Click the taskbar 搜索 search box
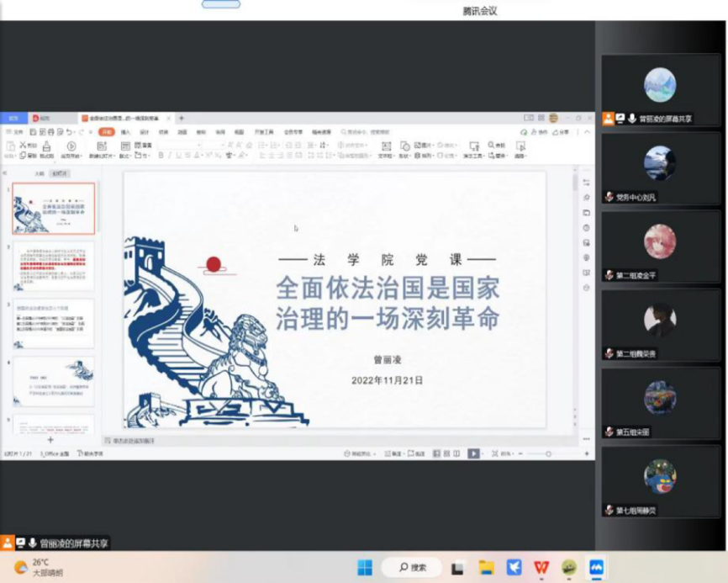The width and height of the screenshot is (728, 583). (412, 568)
